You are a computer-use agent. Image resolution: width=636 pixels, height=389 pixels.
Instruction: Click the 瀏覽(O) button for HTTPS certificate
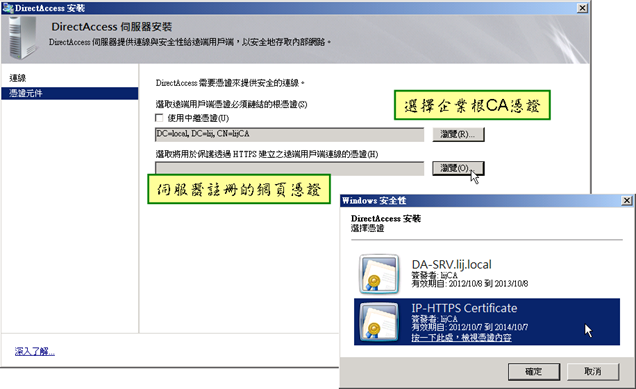click(x=458, y=168)
